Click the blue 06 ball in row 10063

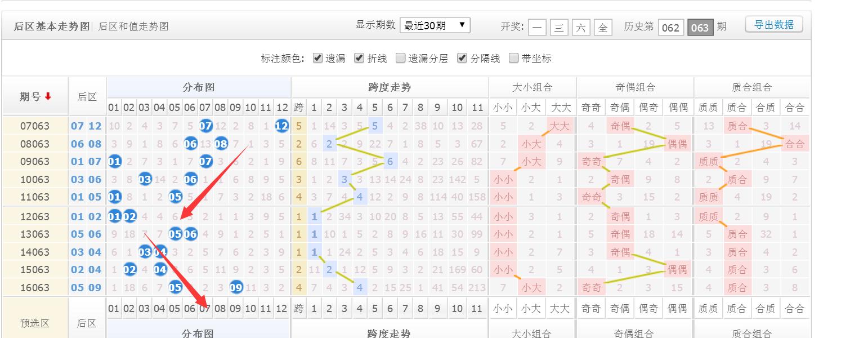click(x=190, y=179)
